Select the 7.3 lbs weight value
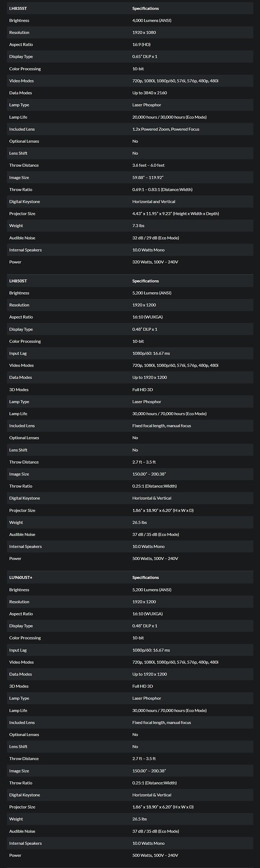This screenshot has width=260, height=868. 138,226
